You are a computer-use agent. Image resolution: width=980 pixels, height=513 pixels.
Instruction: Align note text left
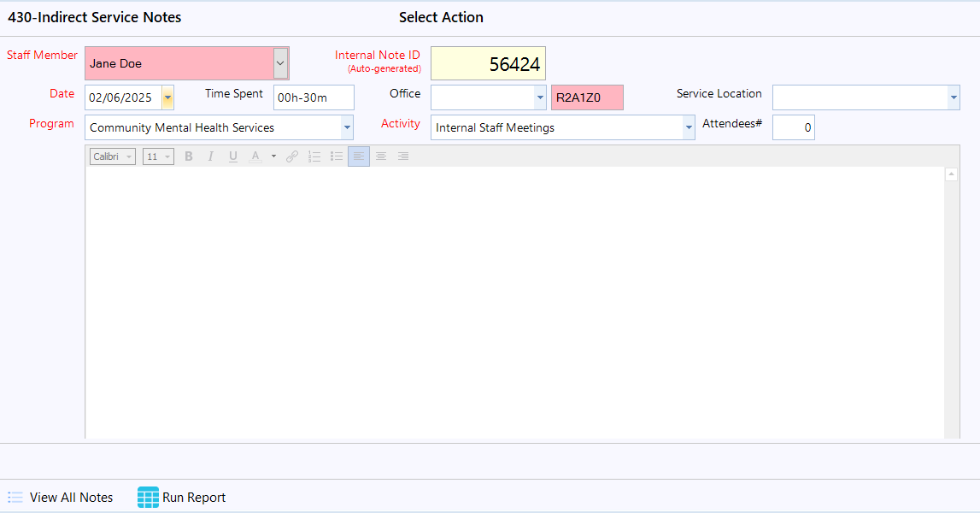click(x=359, y=156)
